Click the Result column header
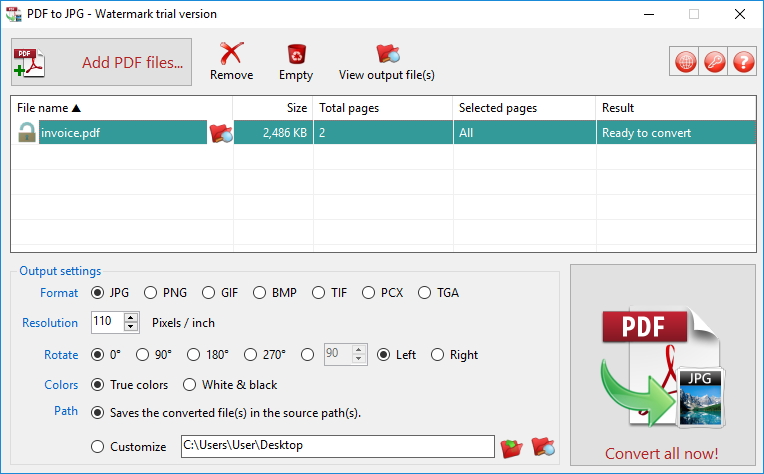Viewport: 764px width, 474px height. click(676, 108)
